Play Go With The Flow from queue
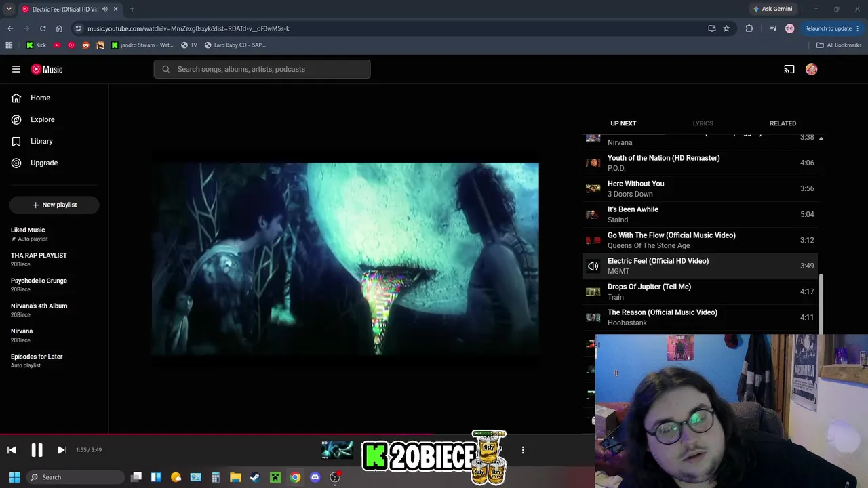This screenshot has height=488, width=868. pos(700,240)
